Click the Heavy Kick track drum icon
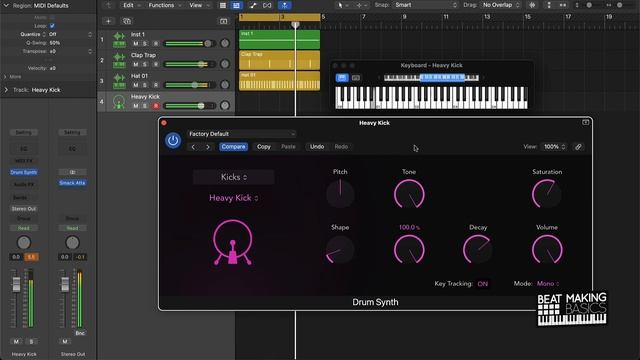Viewport: 640px width, 360px height. (x=119, y=102)
